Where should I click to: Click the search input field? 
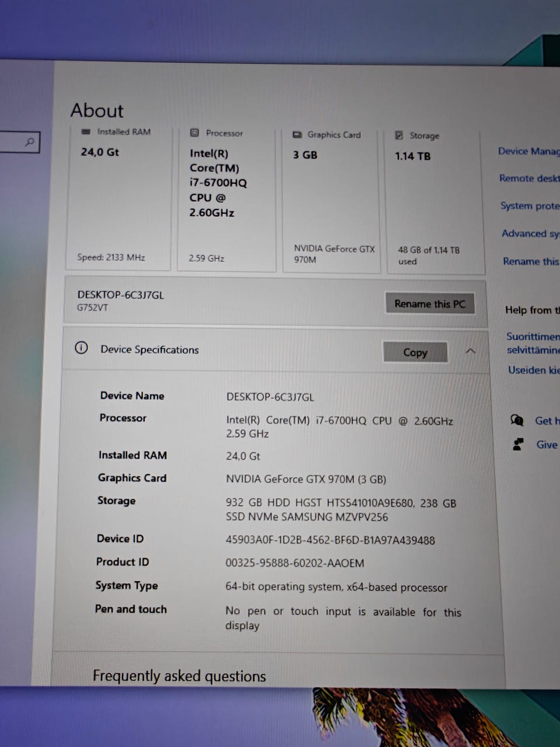coord(20,142)
